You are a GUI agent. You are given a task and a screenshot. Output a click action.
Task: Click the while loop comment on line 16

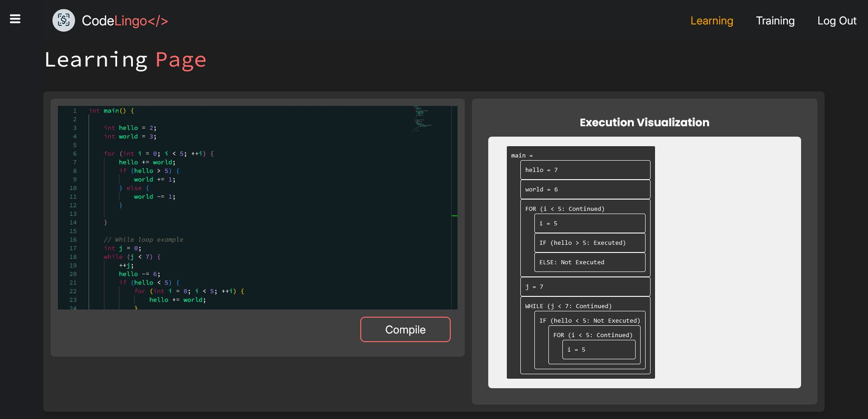coord(144,239)
